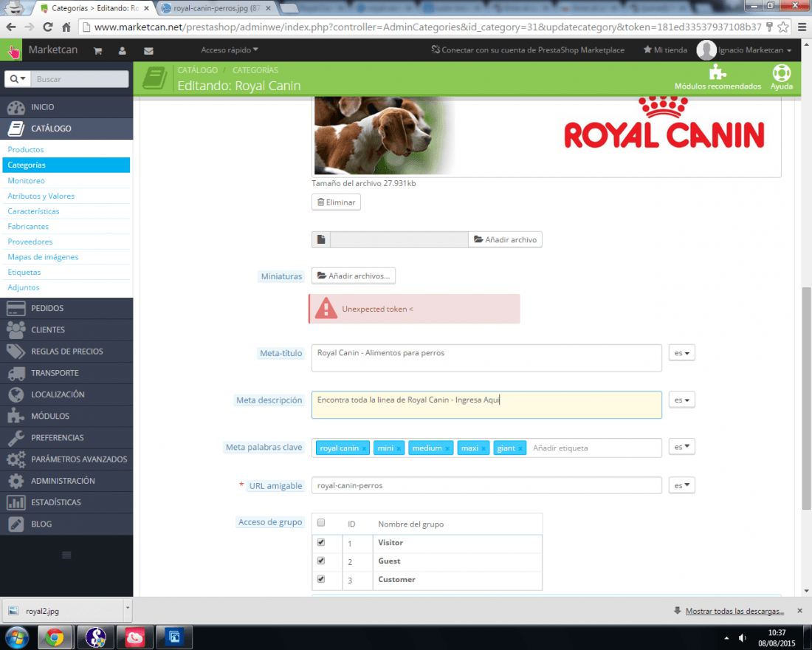Show hidden system tray icons arrow
This screenshot has height=650, width=812.
[x=726, y=638]
